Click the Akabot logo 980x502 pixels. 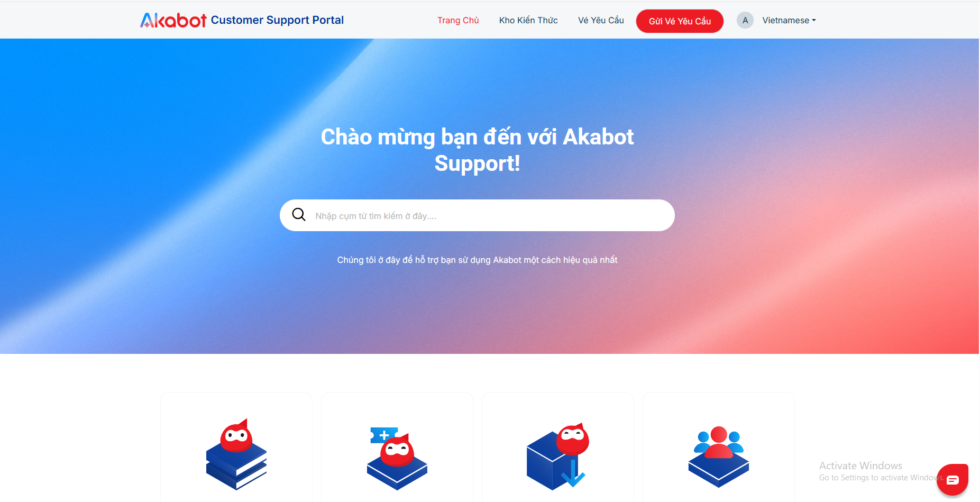(173, 20)
